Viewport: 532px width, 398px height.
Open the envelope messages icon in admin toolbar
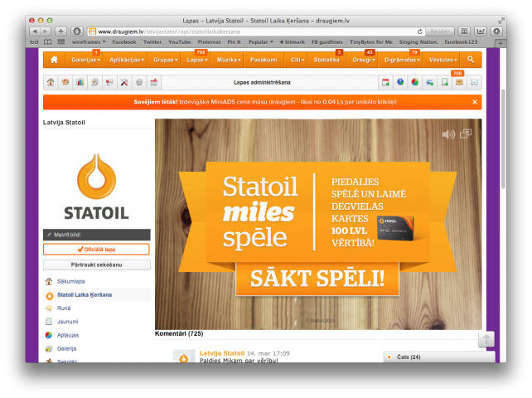(473, 82)
